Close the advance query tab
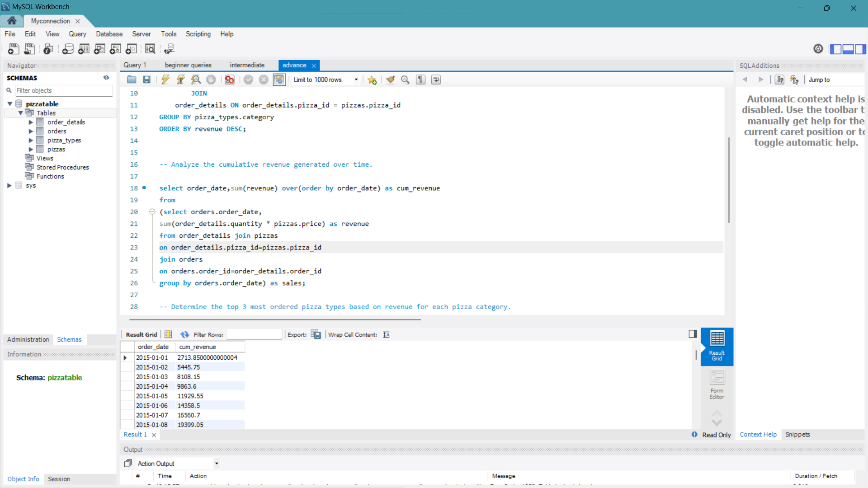The width and height of the screenshot is (868, 488). (x=314, y=66)
